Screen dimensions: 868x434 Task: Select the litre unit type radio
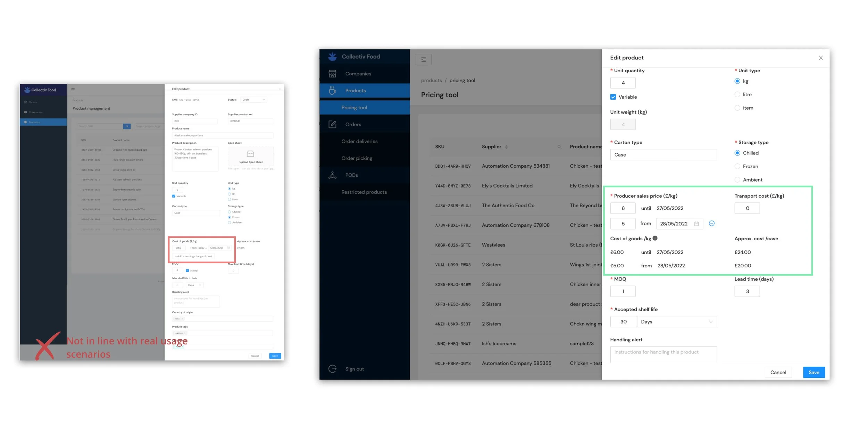[737, 94]
